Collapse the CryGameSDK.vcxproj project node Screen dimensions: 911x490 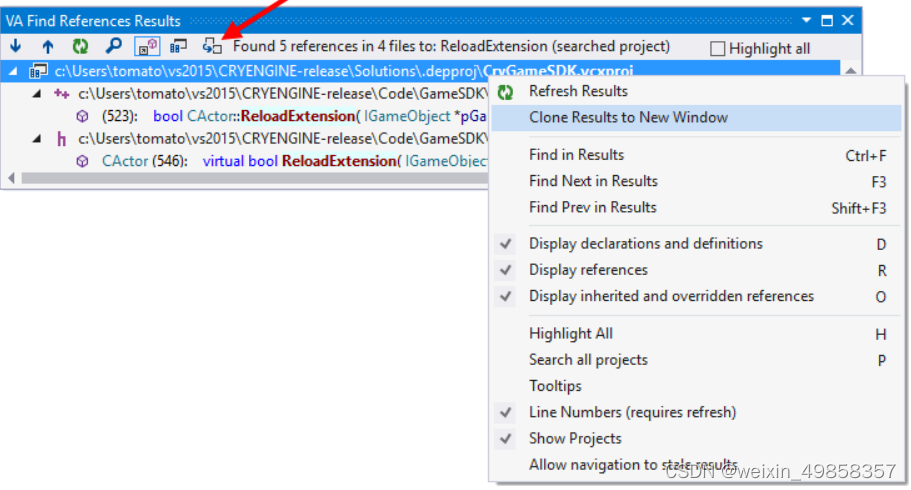[13, 71]
